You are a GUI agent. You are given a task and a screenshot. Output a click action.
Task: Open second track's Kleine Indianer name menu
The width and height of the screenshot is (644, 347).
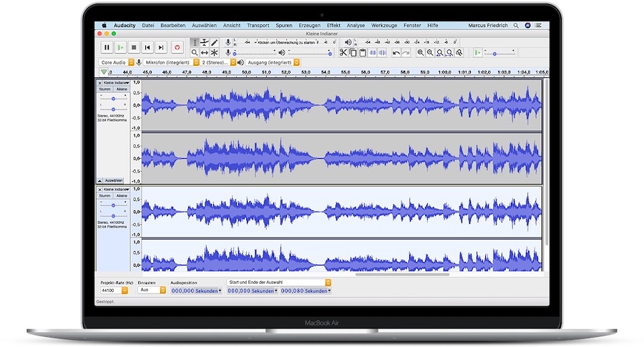[x=116, y=190]
